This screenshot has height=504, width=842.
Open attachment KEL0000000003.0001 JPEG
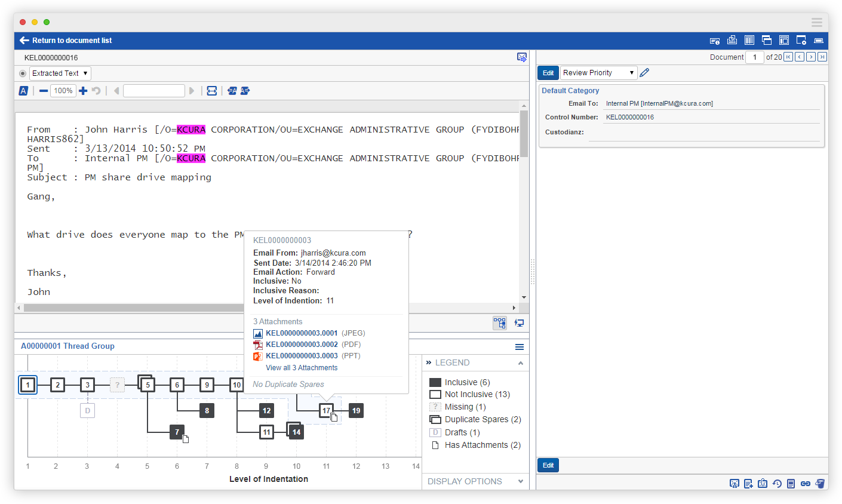[302, 333]
